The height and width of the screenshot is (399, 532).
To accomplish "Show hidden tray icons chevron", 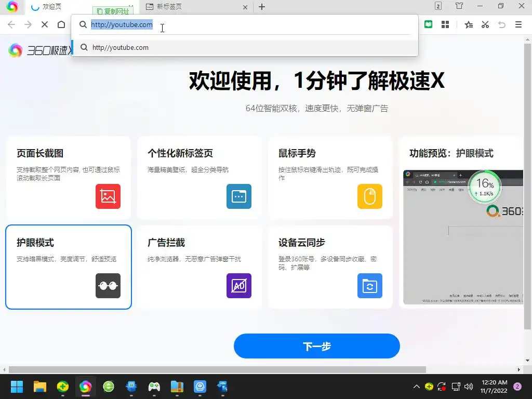I will 417,387.
